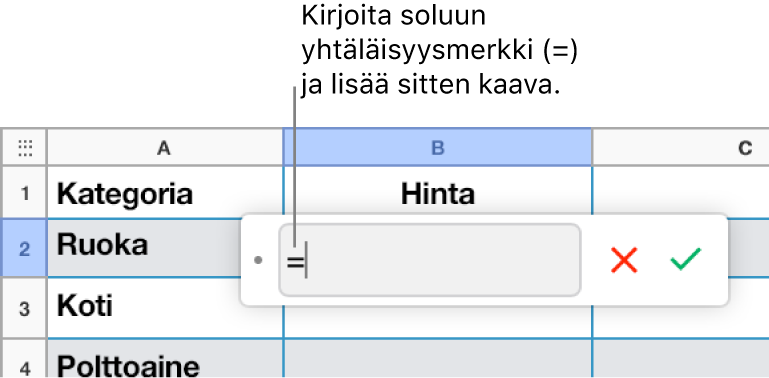Click the empty cell in row 4 of column C

[x=681, y=358]
